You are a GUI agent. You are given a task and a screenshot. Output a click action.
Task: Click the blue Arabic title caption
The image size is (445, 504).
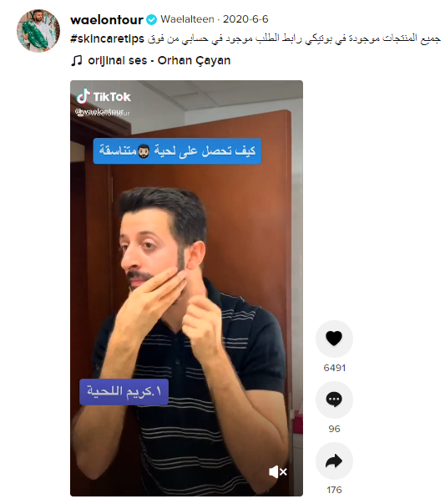click(x=177, y=151)
